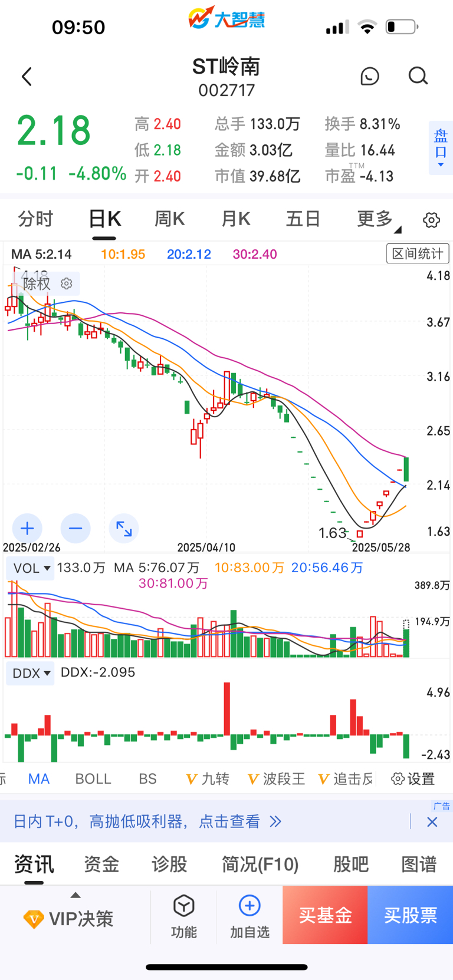Expand chart to fullscreen with arrows icon
Screen dimensions: 453x980
click(124, 528)
